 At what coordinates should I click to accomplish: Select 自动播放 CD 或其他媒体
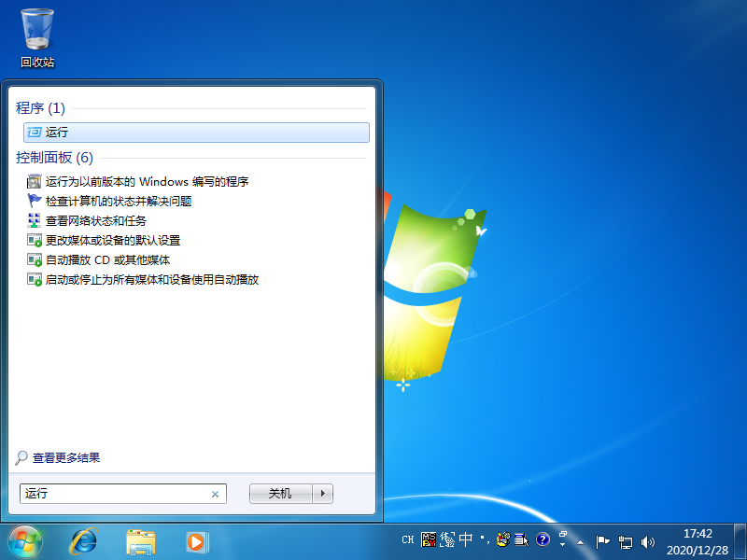point(107,260)
